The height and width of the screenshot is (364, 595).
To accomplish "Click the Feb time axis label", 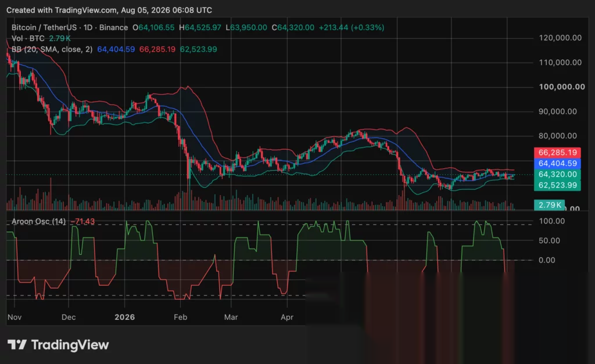I will (x=181, y=317).
